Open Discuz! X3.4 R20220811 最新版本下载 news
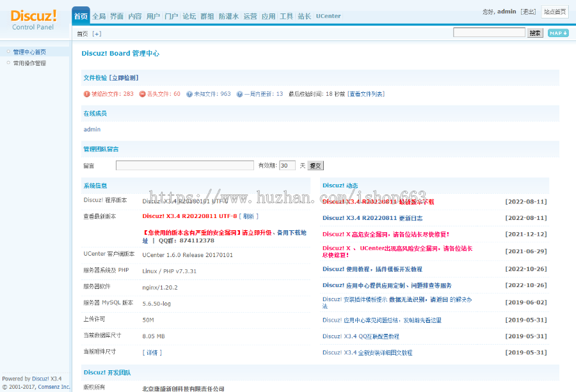 (x=378, y=201)
